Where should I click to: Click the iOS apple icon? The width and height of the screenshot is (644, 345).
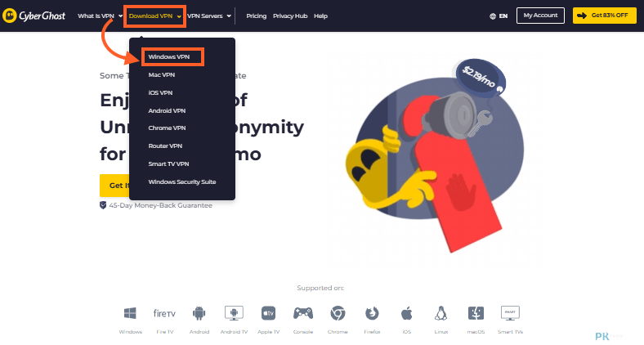point(407,313)
